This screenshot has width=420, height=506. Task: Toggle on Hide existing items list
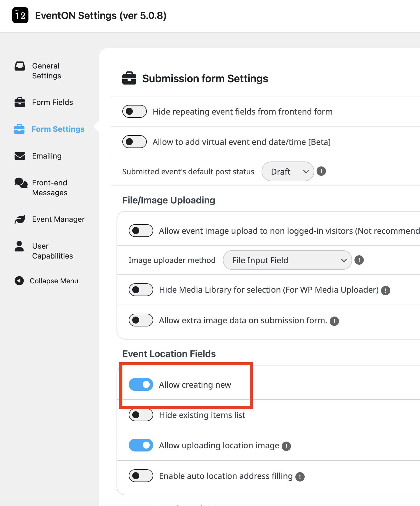point(141,415)
